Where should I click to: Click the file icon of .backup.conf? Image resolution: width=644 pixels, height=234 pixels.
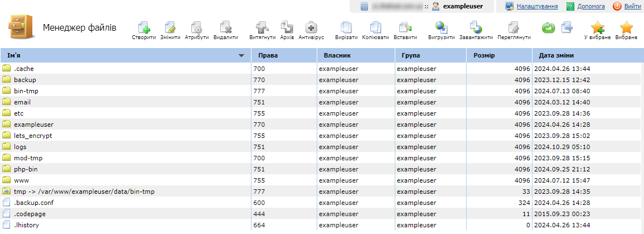click(6, 202)
